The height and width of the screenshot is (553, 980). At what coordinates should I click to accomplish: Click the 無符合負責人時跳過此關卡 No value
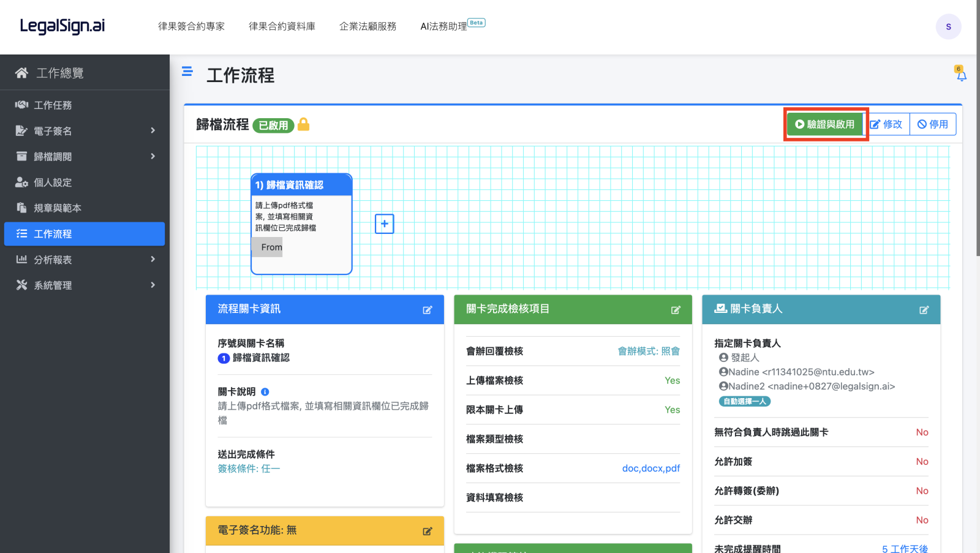pyautogui.click(x=922, y=432)
